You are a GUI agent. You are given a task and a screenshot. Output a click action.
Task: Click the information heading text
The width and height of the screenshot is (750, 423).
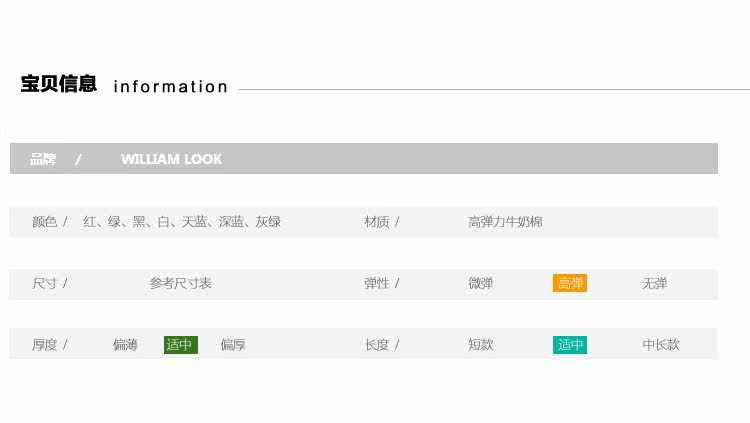(x=171, y=87)
